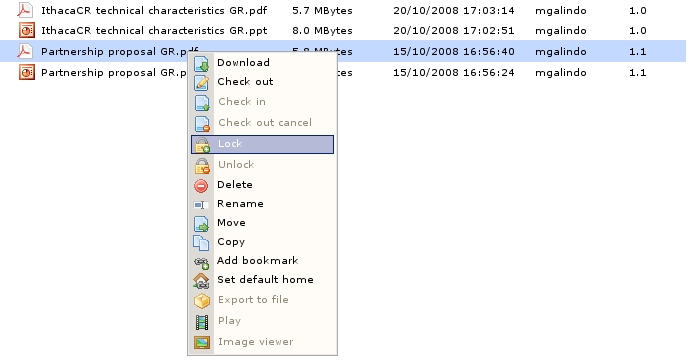Click the disabled Export to file entry

[x=253, y=300]
